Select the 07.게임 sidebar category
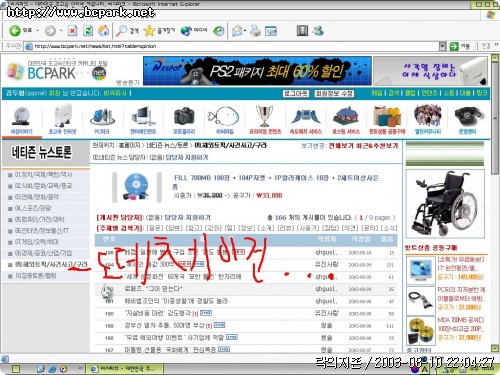 [36, 242]
